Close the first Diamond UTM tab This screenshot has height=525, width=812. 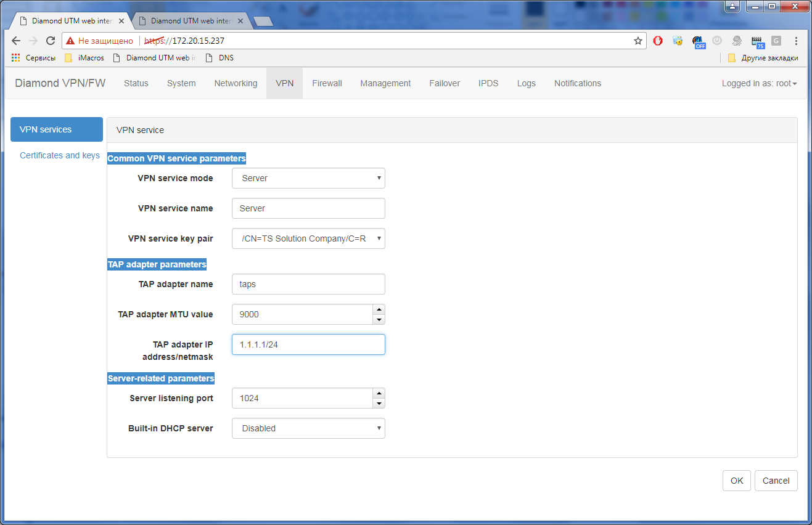pyautogui.click(x=121, y=20)
